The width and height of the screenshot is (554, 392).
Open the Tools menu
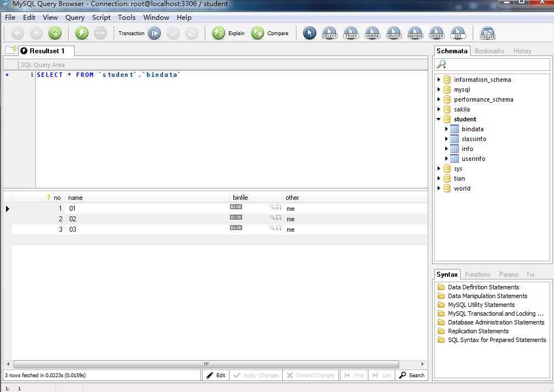tap(126, 18)
